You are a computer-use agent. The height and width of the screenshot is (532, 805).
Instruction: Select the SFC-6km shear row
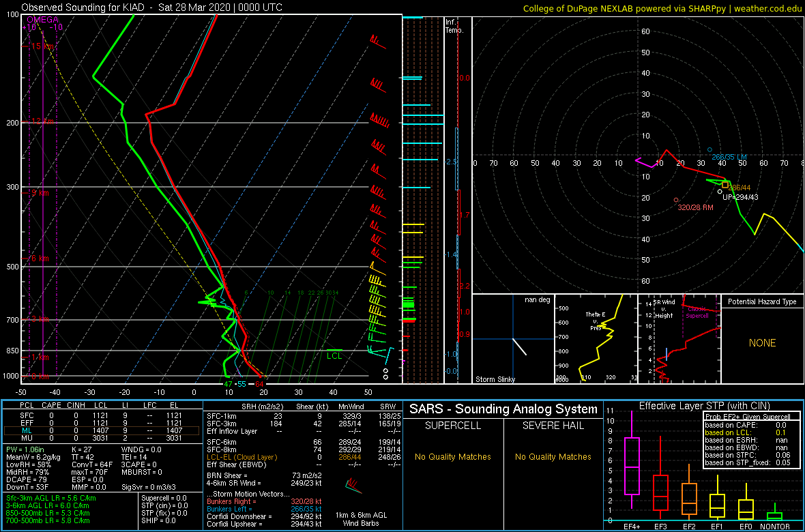pos(302,442)
